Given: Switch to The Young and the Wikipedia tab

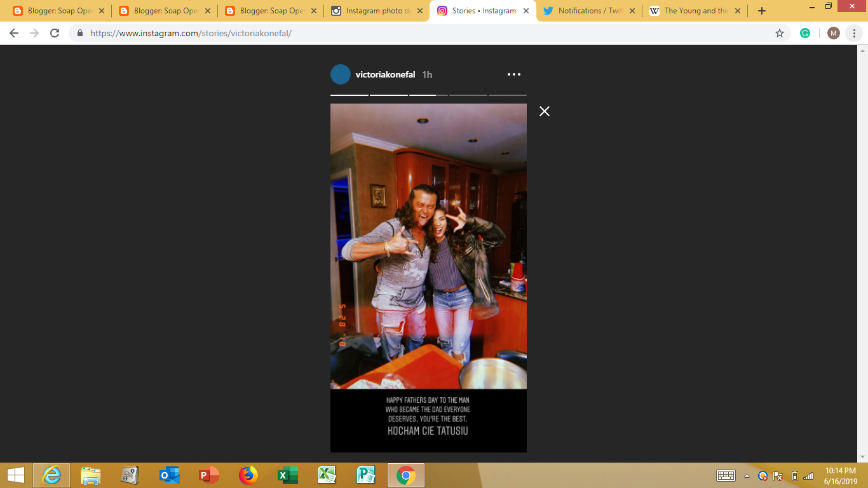Looking at the screenshot, I should 695,11.
